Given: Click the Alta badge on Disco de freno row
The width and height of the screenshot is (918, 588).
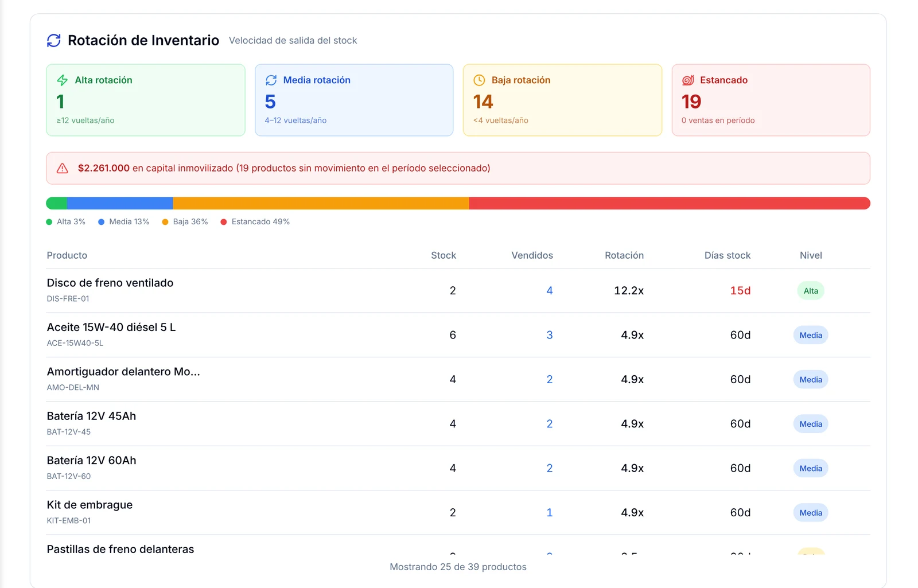Looking at the screenshot, I should (x=811, y=291).
